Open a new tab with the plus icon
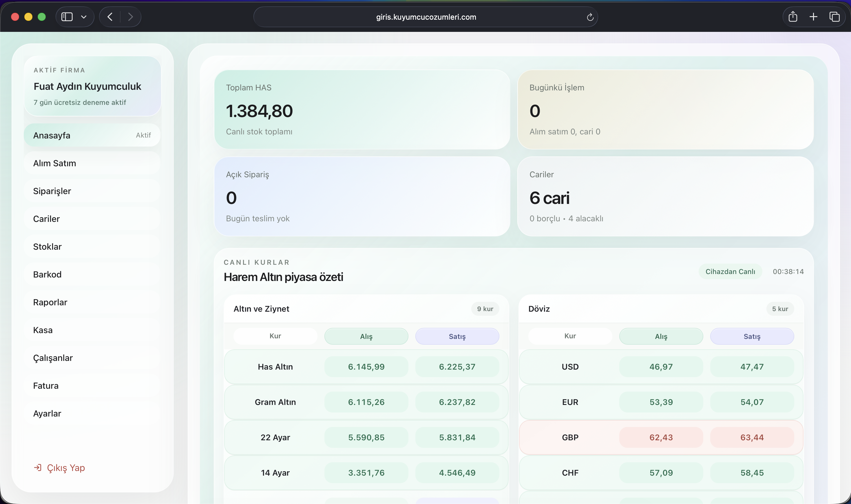Screen dimensions: 851x504 pos(813,17)
